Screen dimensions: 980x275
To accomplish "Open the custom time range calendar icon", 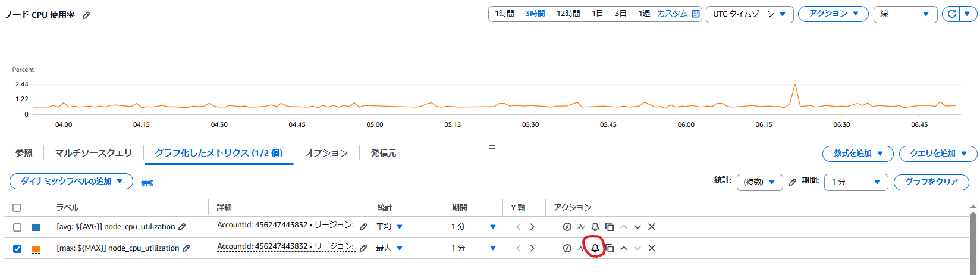I will (696, 14).
